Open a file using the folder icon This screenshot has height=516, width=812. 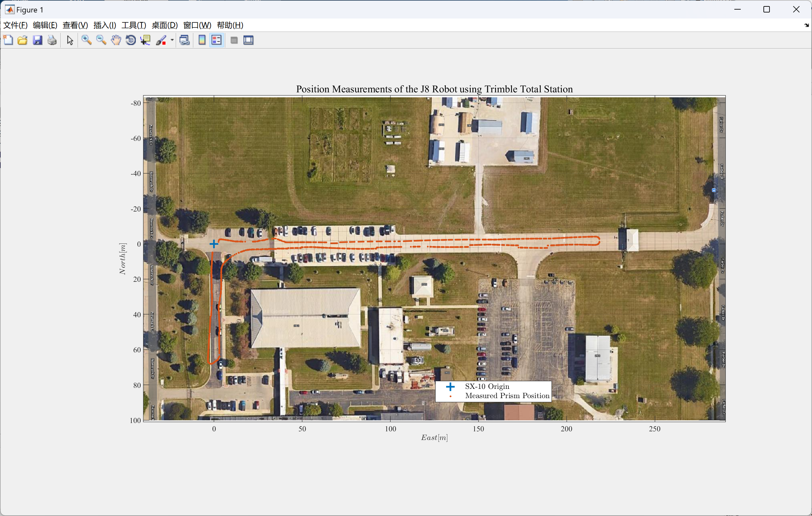pos(23,41)
